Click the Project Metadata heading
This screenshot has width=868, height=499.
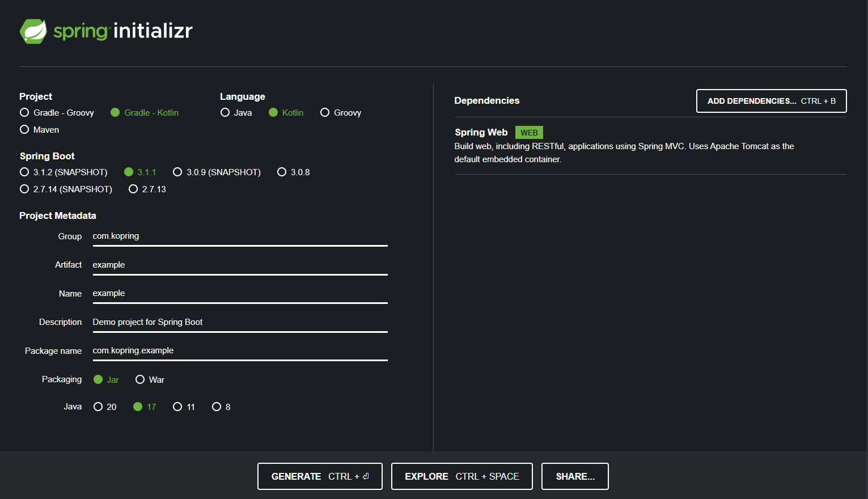[x=58, y=215]
